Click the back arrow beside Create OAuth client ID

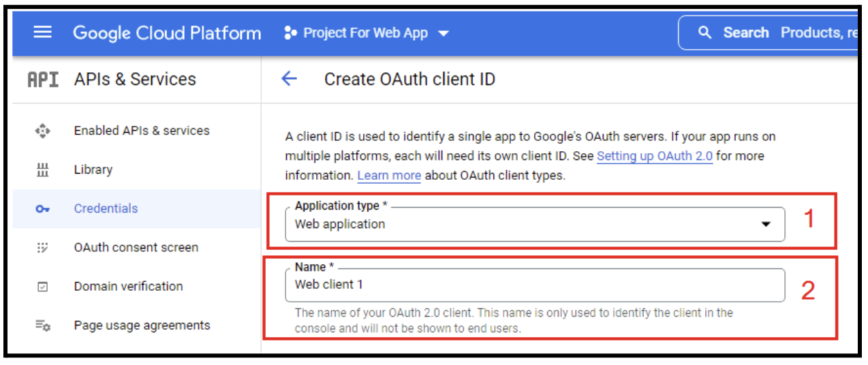pyautogui.click(x=290, y=79)
